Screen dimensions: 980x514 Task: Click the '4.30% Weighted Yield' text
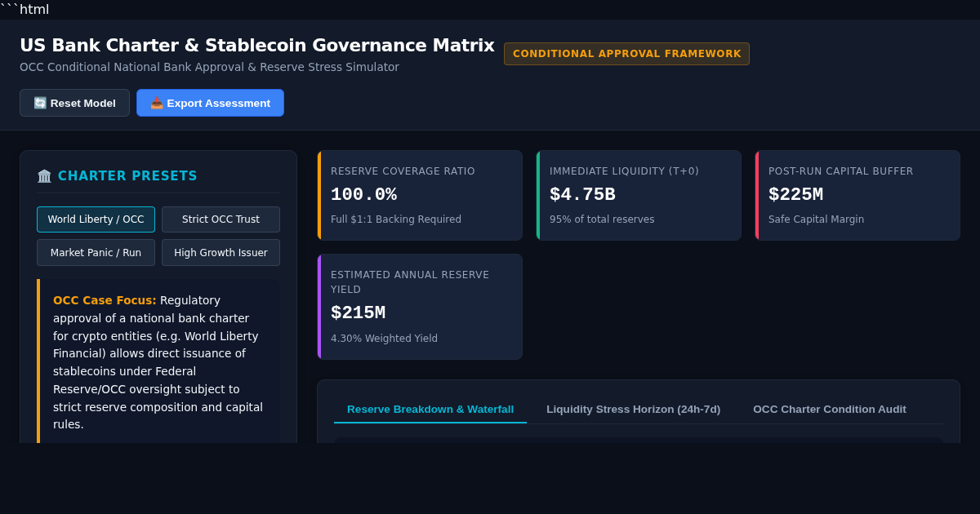point(384,339)
